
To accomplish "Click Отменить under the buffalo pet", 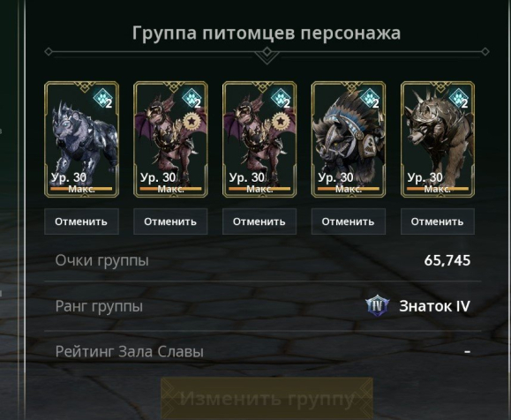I will 349,221.
